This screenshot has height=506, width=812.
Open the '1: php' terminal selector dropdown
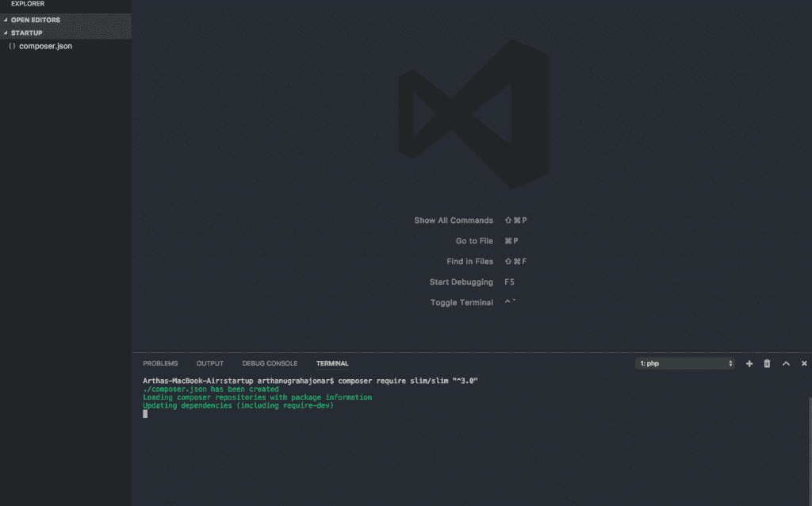tap(686, 363)
